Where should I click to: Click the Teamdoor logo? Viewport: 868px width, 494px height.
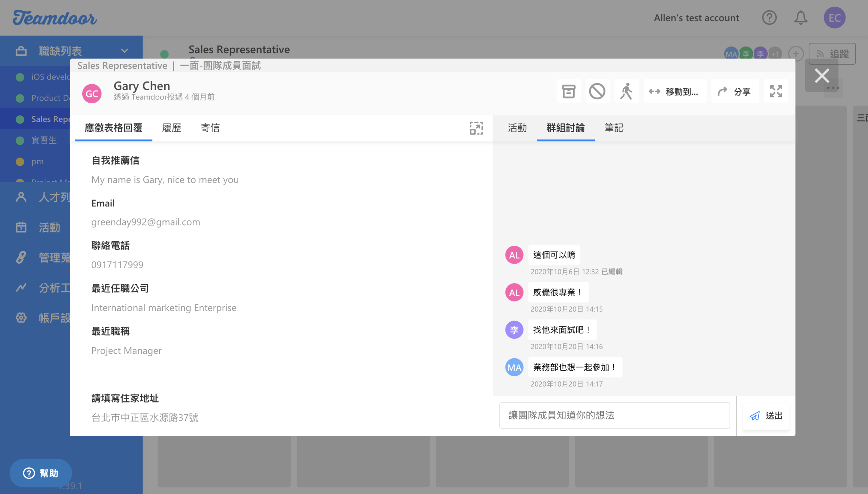pos(55,18)
